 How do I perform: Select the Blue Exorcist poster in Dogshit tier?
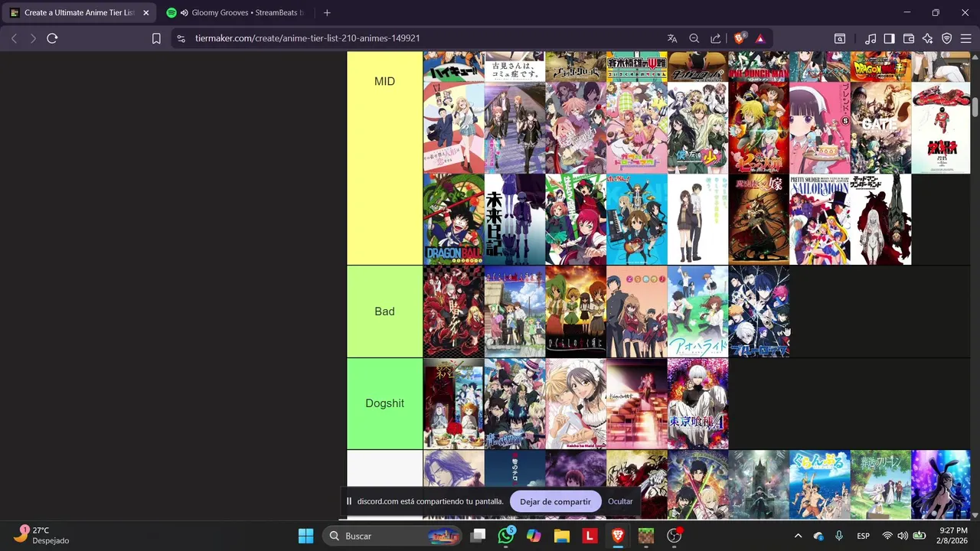click(x=514, y=403)
